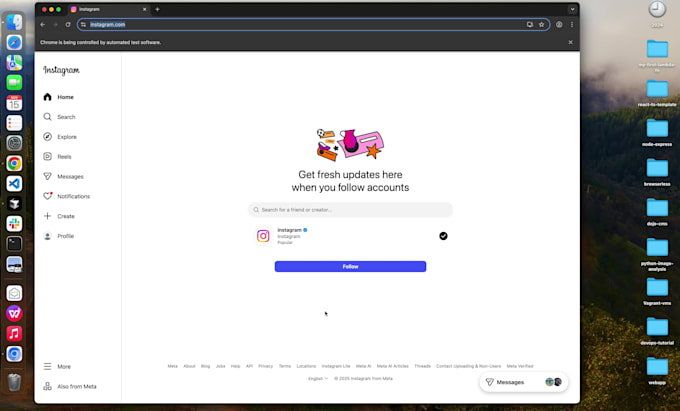Click the site information icon in address bar
Viewport: 680px width, 411px height.
point(83,25)
